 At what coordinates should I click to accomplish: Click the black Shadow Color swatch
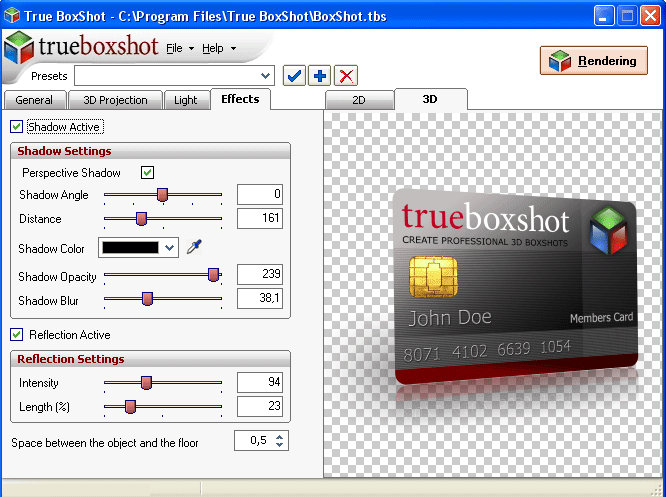pyautogui.click(x=130, y=248)
